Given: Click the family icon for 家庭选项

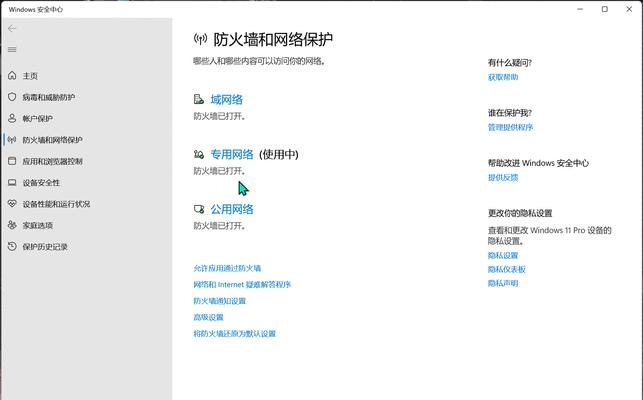Looking at the screenshot, I should (12, 225).
